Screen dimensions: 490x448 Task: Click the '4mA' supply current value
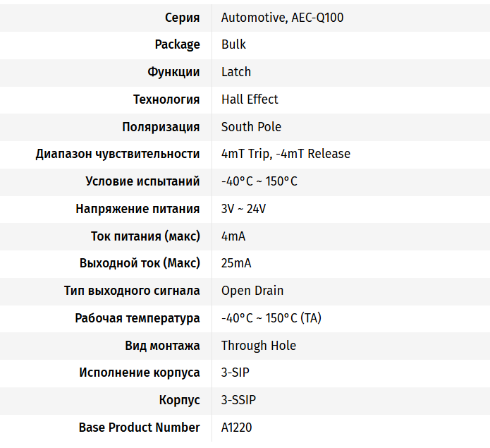233,236
